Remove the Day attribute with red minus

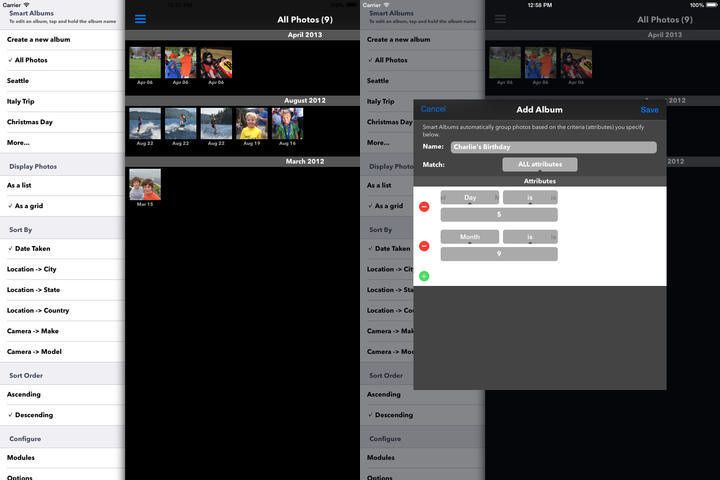pyautogui.click(x=424, y=206)
